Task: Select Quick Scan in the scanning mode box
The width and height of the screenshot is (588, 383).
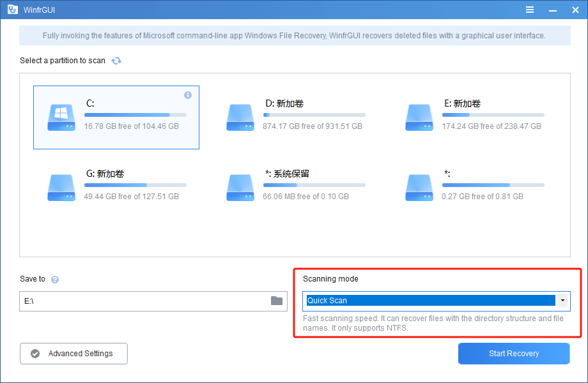Action: (431, 300)
